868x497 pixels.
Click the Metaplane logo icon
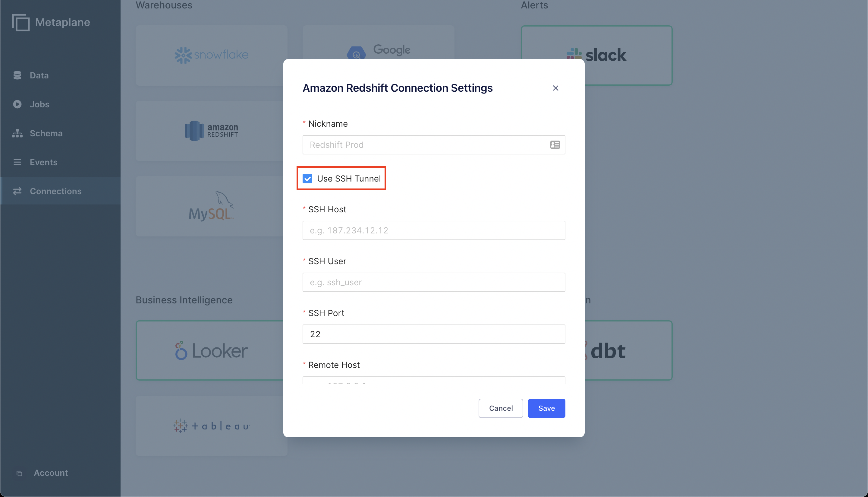click(20, 23)
